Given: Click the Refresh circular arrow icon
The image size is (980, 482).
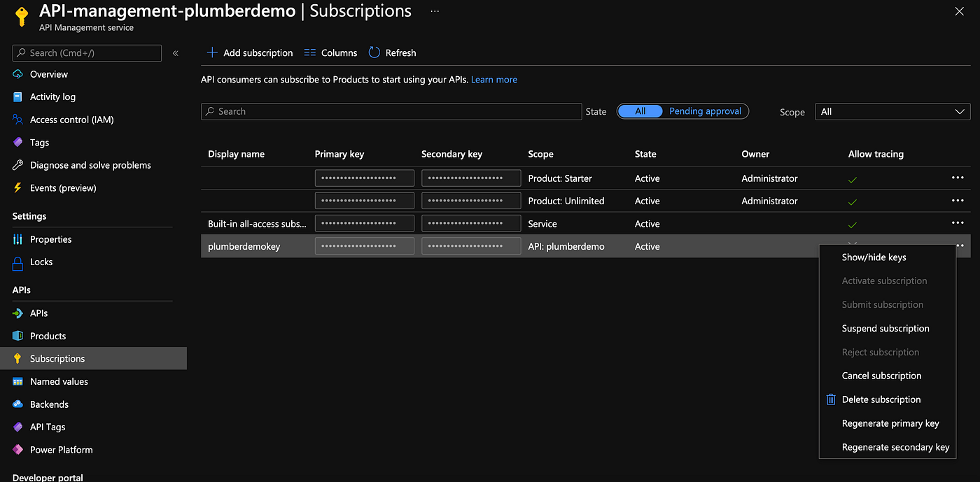Looking at the screenshot, I should pos(374,52).
